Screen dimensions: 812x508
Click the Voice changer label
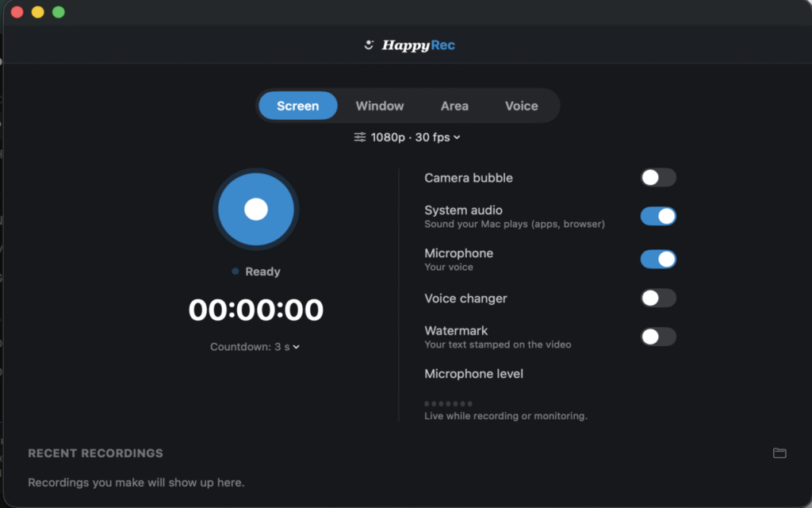pos(465,298)
